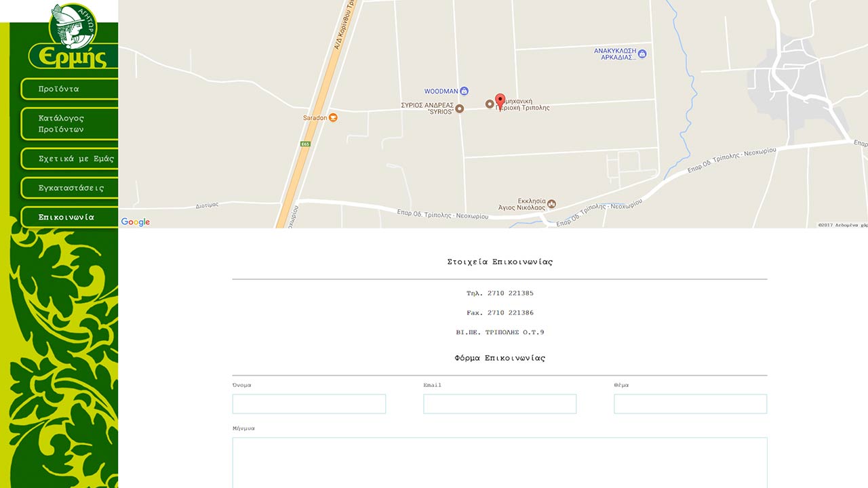Select the ΣΥΡΙΟΣ ΑΝΔΡΕΑΣ map marker
The width and height of the screenshot is (868, 488).
[459, 108]
